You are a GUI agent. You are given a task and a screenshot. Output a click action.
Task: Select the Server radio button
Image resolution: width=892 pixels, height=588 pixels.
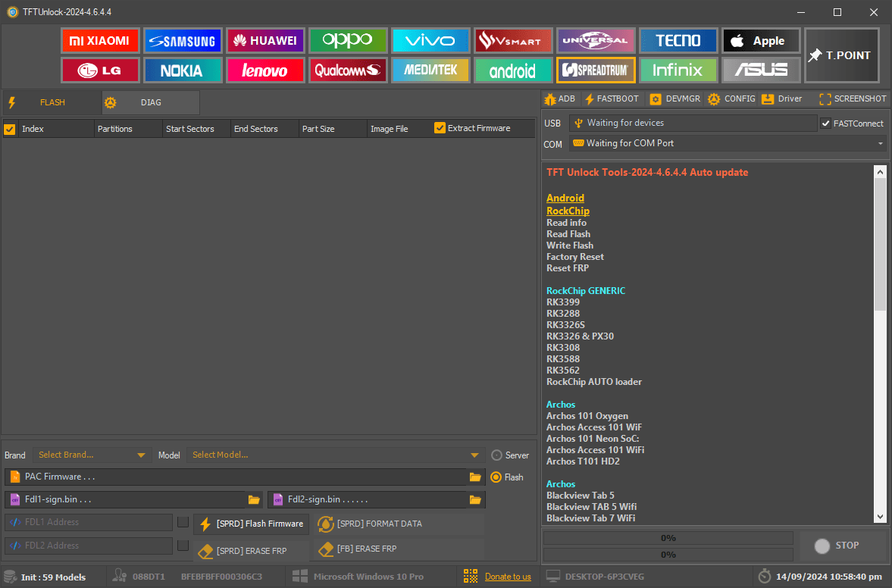[497, 455]
